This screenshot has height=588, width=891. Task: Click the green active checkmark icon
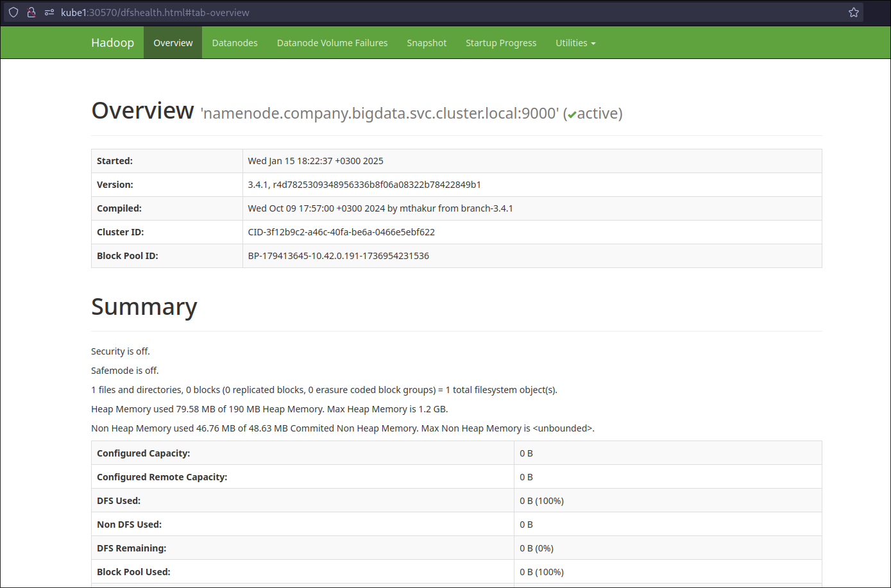click(x=572, y=115)
